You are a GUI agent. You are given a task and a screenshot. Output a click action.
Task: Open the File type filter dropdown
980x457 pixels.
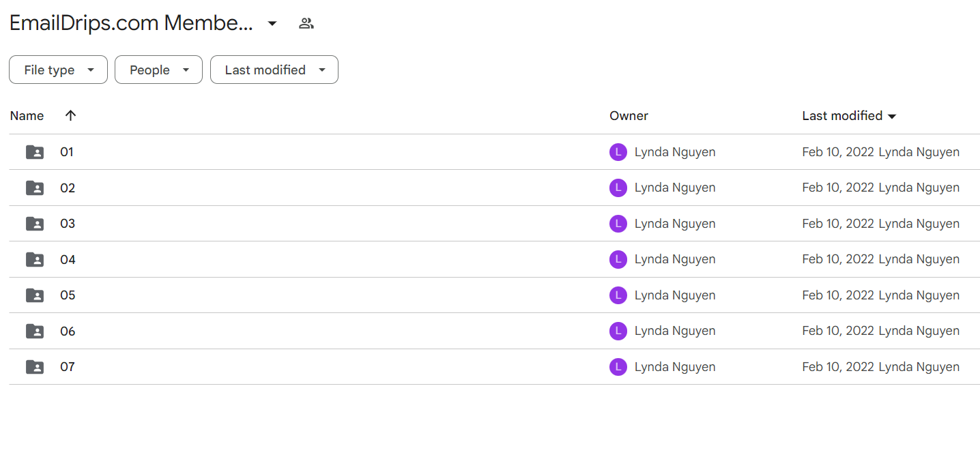point(58,70)
